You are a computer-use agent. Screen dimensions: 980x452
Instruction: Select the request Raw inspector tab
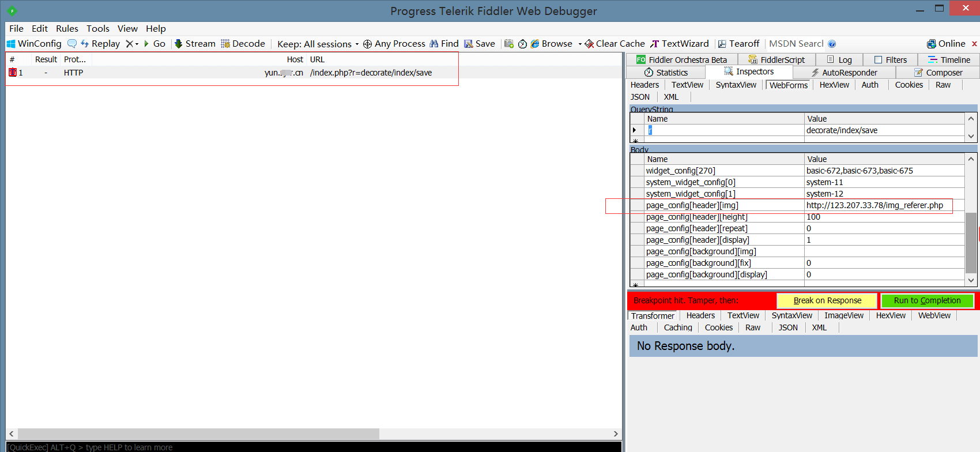(943, 85)
